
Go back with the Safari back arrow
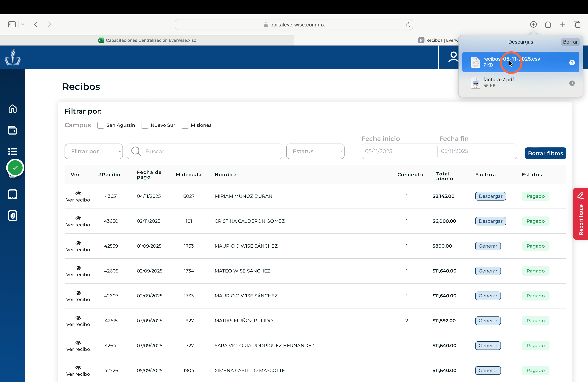[x=36, y=24]
